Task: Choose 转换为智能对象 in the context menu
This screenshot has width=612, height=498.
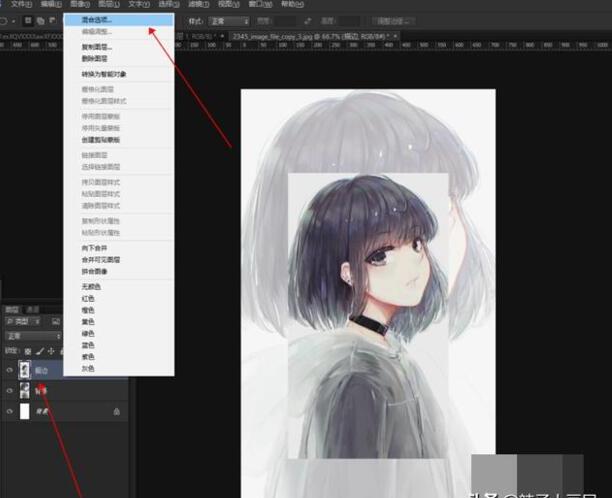Action: click(x=119, y=74)
